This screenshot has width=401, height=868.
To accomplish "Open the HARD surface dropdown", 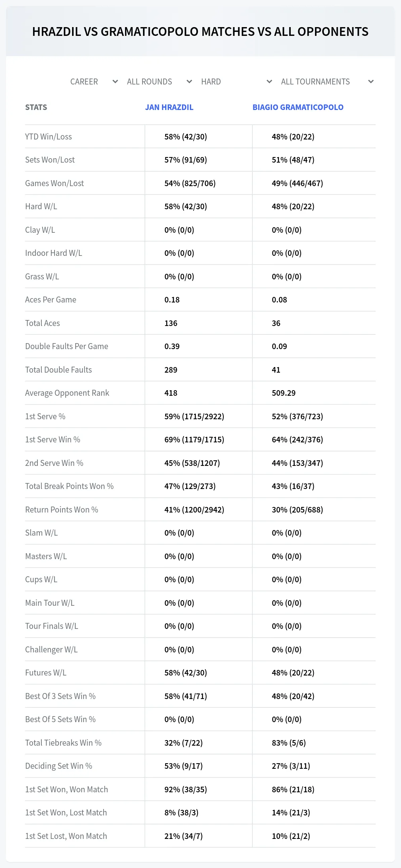I will click(237, 82).
